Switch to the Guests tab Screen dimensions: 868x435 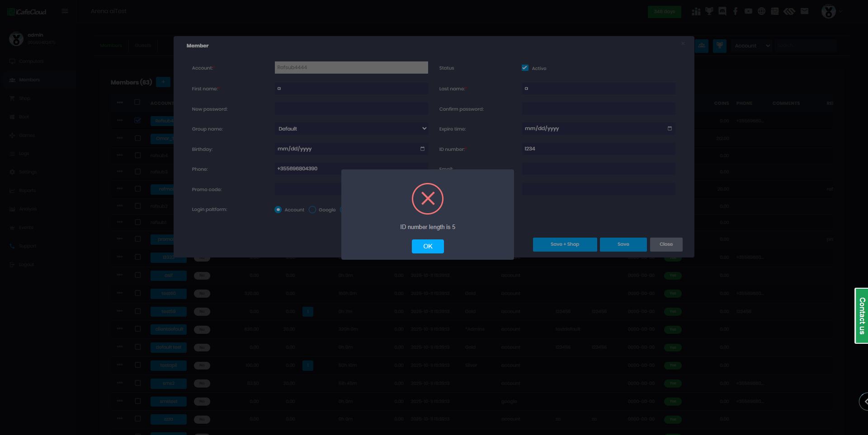[143, 46]
